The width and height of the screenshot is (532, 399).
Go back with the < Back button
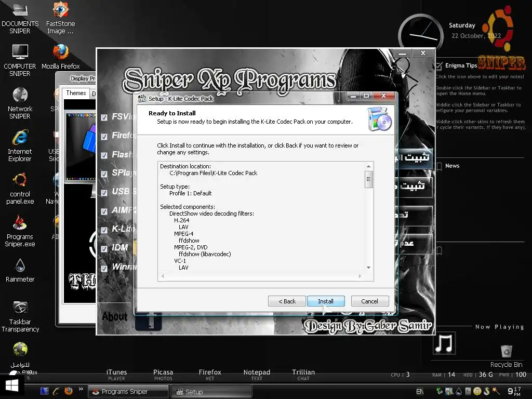pyautogui.click(x=287, y=301)
